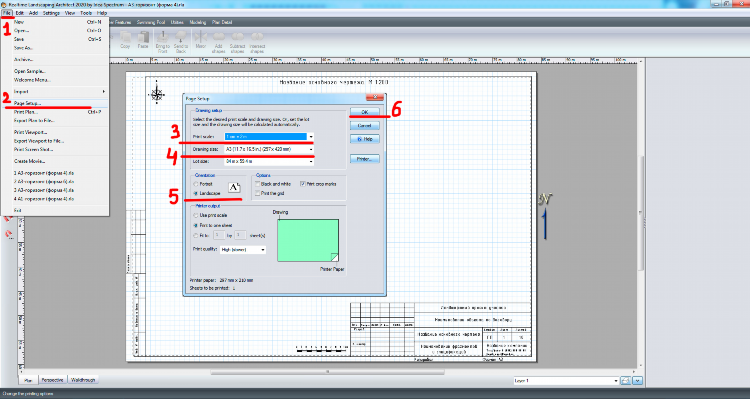Switch to the Plan Detail tab
750x399 pixels.
[x=222, y=22]
